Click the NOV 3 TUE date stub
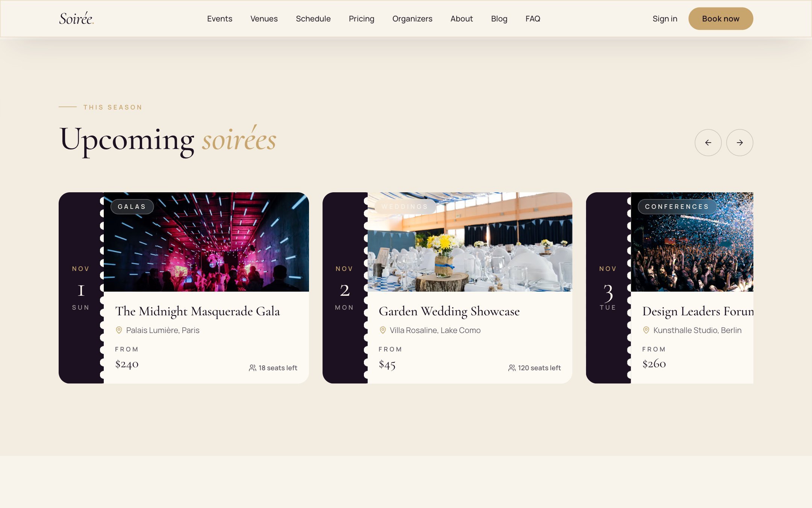812x508 pixels. pyautogui.click(x=608, y=288)
